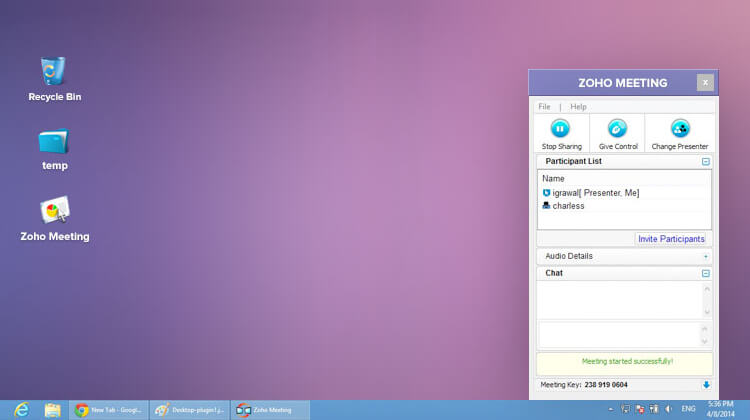Collapse the Participant List section
Viewport: 750px width, 420px height.
click(705, 161)
